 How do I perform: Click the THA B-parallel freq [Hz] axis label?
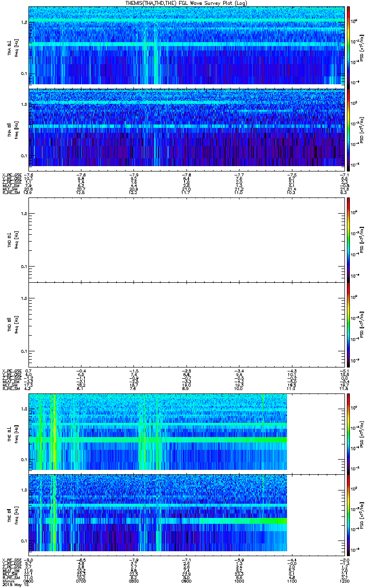click(16, 130)
